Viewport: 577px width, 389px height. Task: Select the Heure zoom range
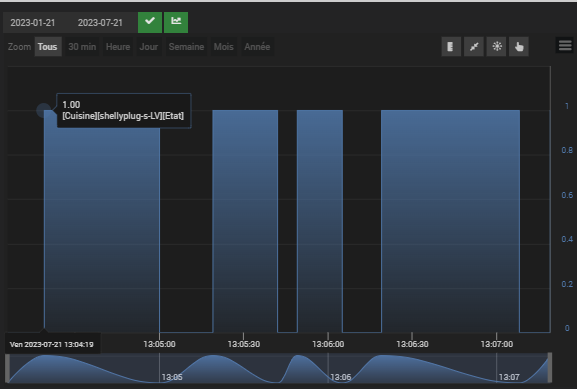118,47
